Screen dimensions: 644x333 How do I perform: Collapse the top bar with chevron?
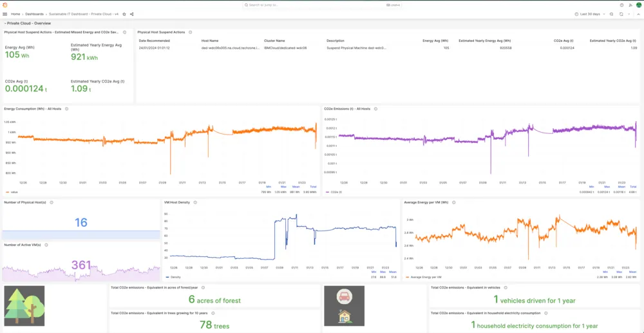[638, 14]
